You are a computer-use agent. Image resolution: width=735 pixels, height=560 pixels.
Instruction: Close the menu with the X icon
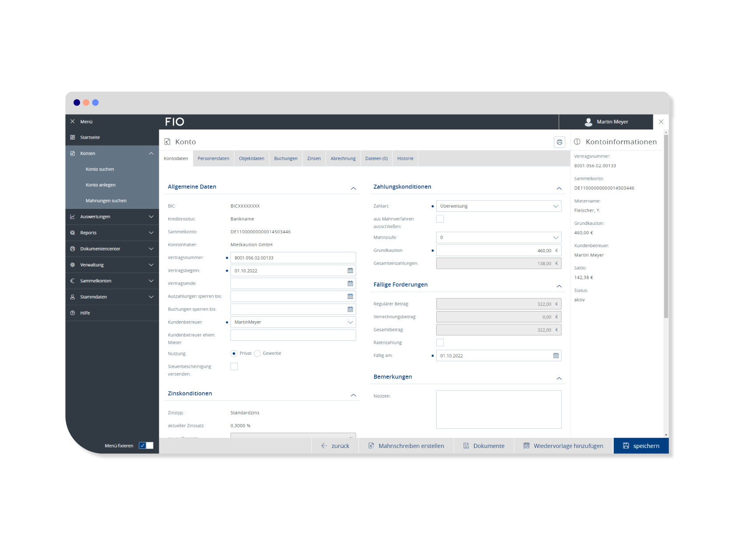click(73, 122)
